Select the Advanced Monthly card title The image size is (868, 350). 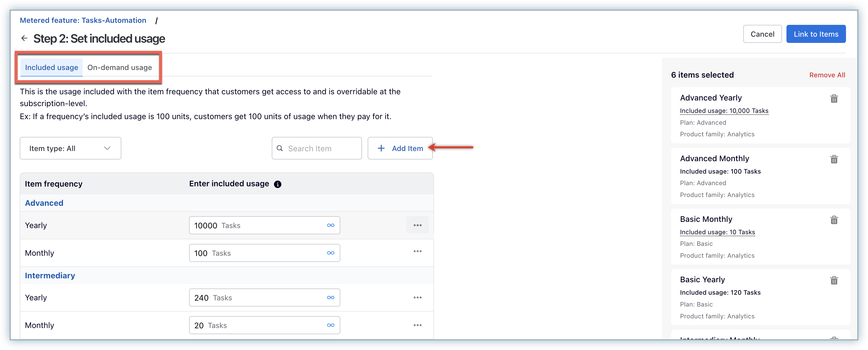[x=714, y=158]
